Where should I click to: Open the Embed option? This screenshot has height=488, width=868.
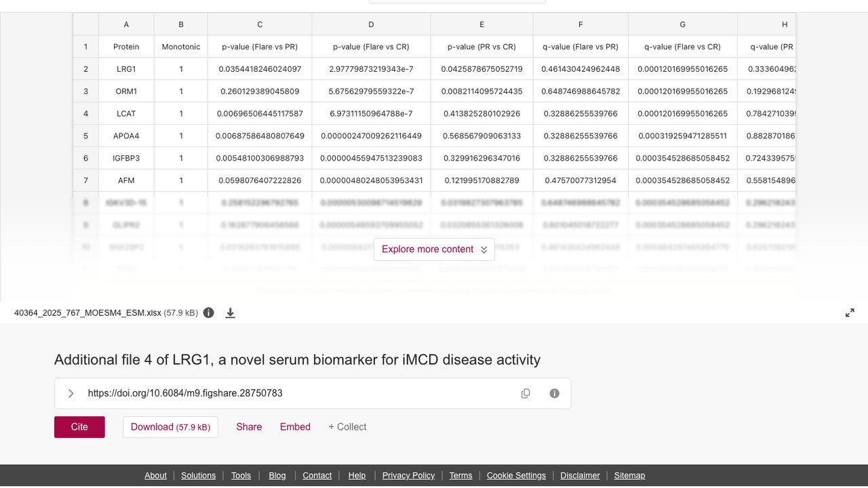(x=295, y=427)
